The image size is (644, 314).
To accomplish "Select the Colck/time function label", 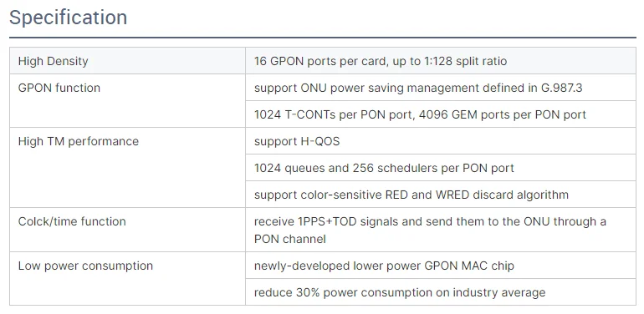I will pos(72,221).
